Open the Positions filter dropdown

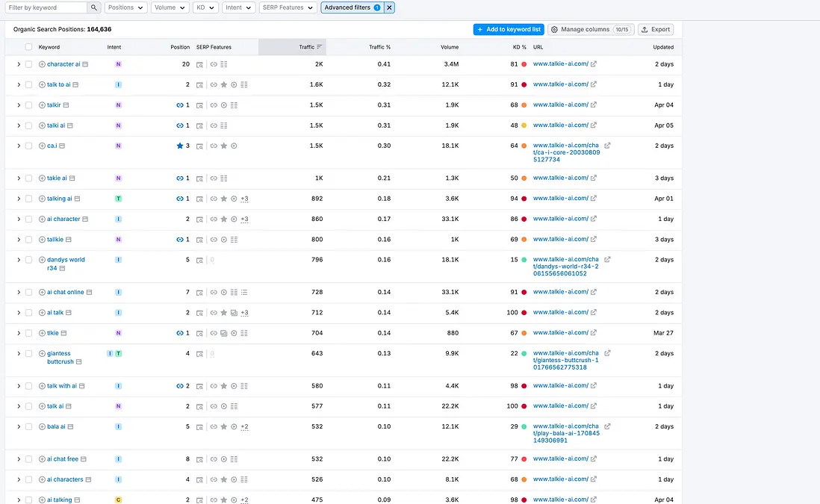click(x=125, y=7)
